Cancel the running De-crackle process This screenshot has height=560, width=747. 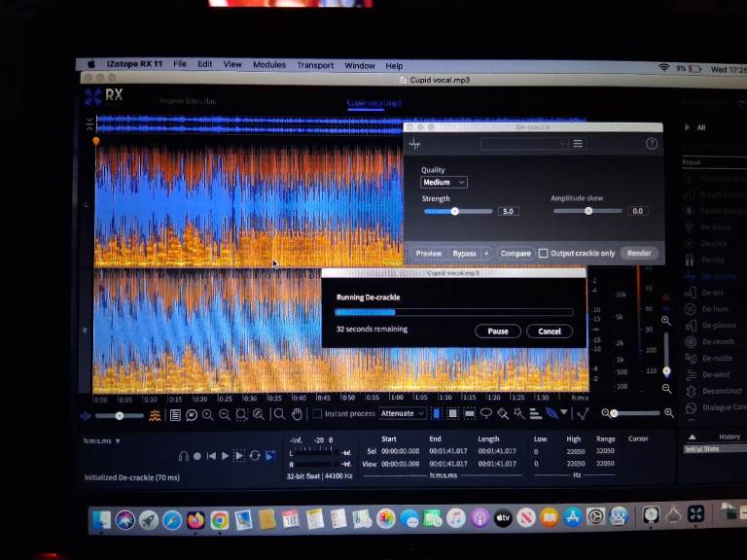click(x=549, y=332)
